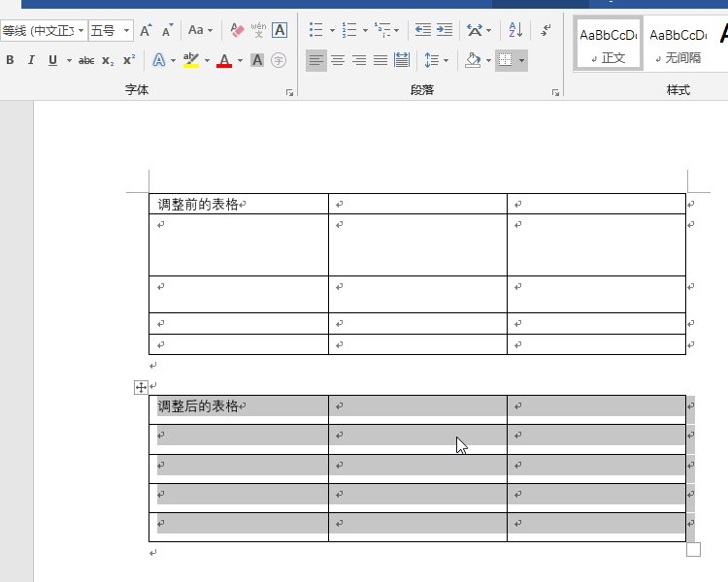Viewport: 728px width, 582px height.
Task: Increase font size with grow font icon
Action: pyautogui.click(x=146, y=31)
